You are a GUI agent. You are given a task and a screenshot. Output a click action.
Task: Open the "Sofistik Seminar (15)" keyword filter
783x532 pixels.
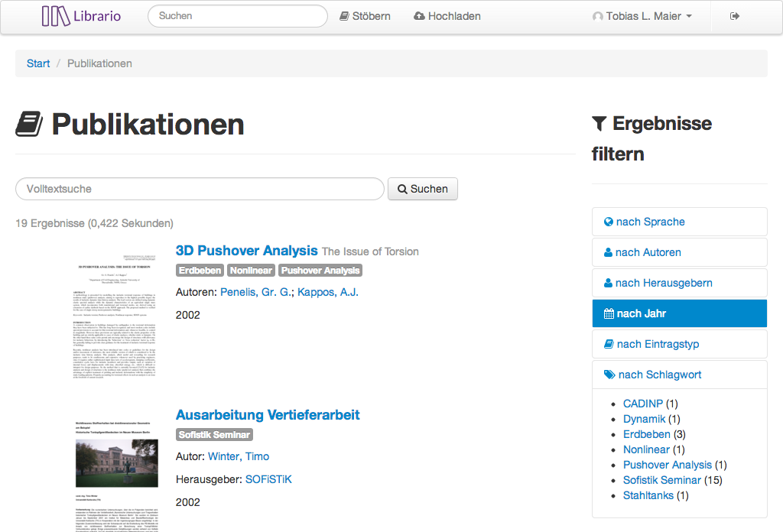[x=662, y=480]
